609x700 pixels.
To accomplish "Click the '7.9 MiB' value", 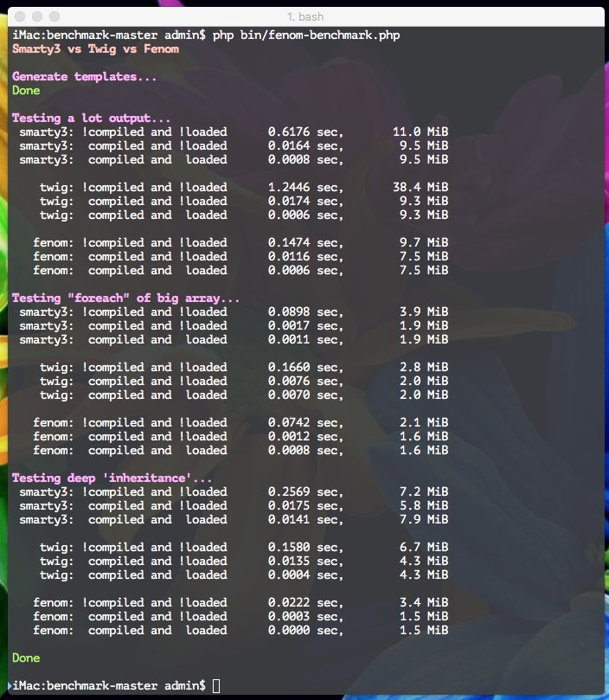I will [424, 520].
